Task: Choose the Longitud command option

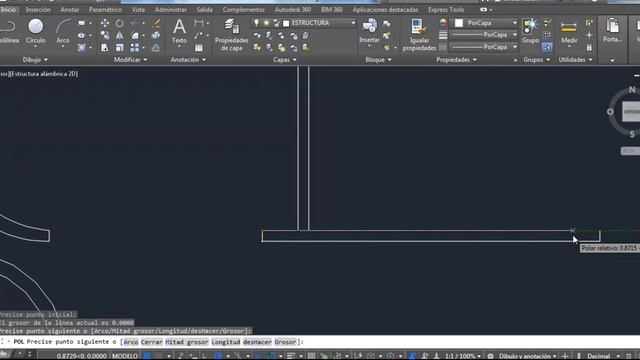Action: coord(226,342)
